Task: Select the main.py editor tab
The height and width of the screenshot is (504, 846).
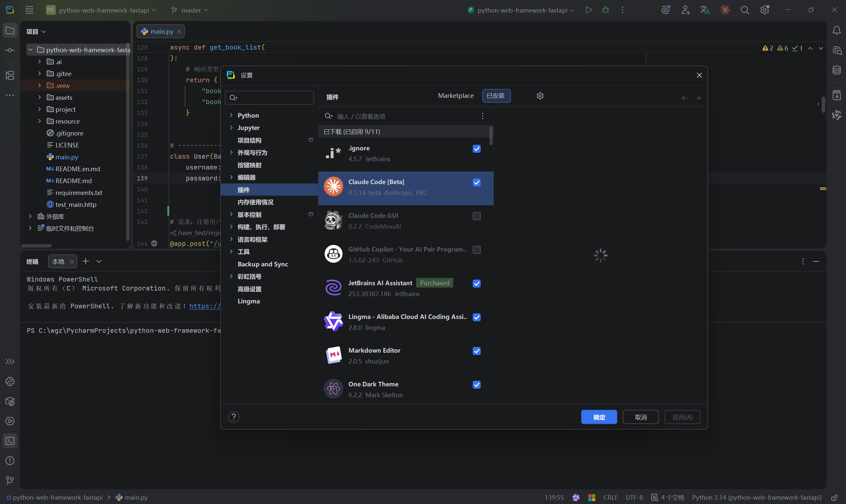Action: click(160, 31)
